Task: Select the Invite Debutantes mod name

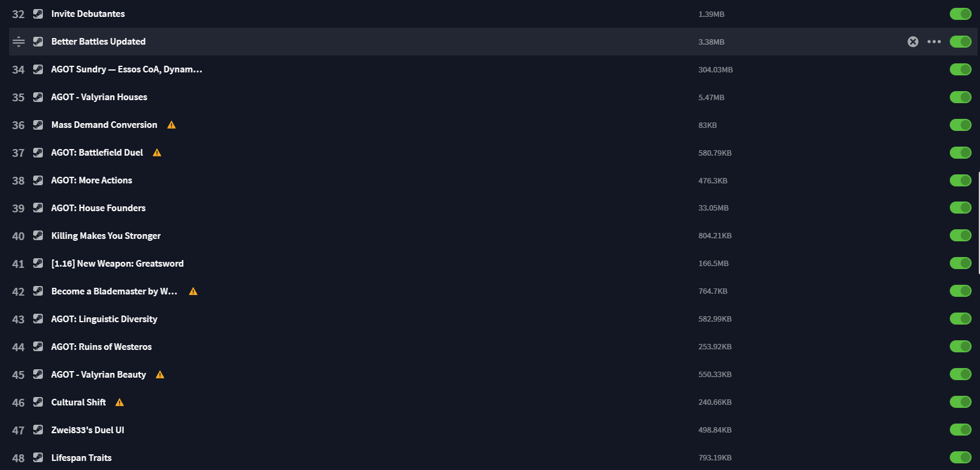Action: [x=88, y=14]
